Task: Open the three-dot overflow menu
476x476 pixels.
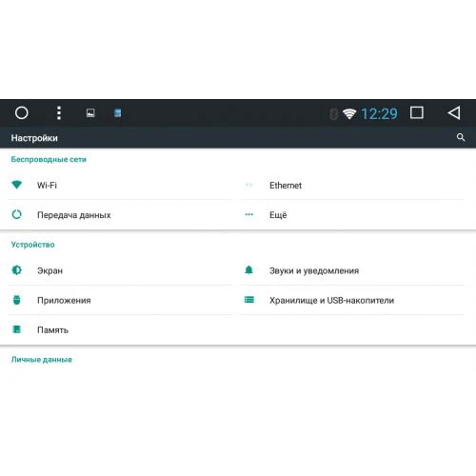Action: coord(59,113)
